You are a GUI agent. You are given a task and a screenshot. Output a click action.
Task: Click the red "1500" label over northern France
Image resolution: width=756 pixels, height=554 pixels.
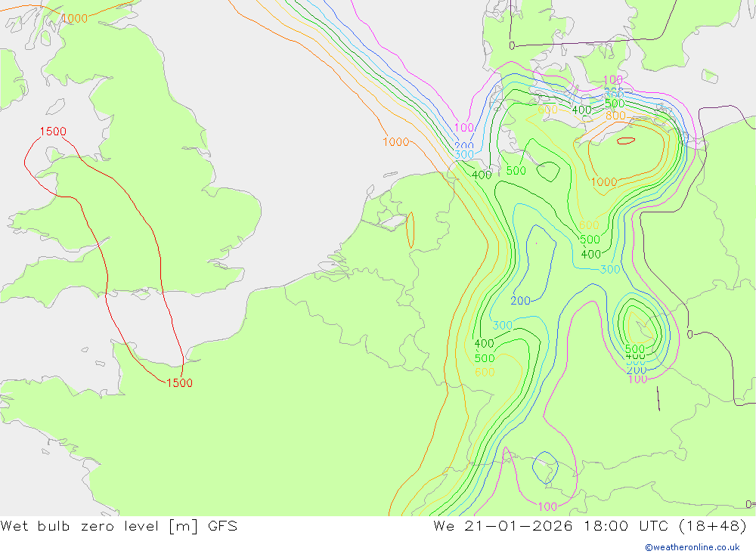[179, 383]
